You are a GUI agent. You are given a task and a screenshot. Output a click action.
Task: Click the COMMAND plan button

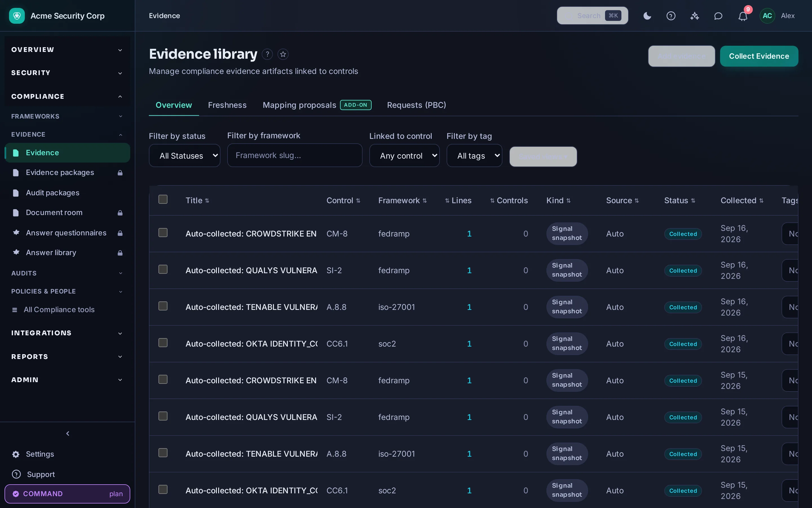pos(67,494)
